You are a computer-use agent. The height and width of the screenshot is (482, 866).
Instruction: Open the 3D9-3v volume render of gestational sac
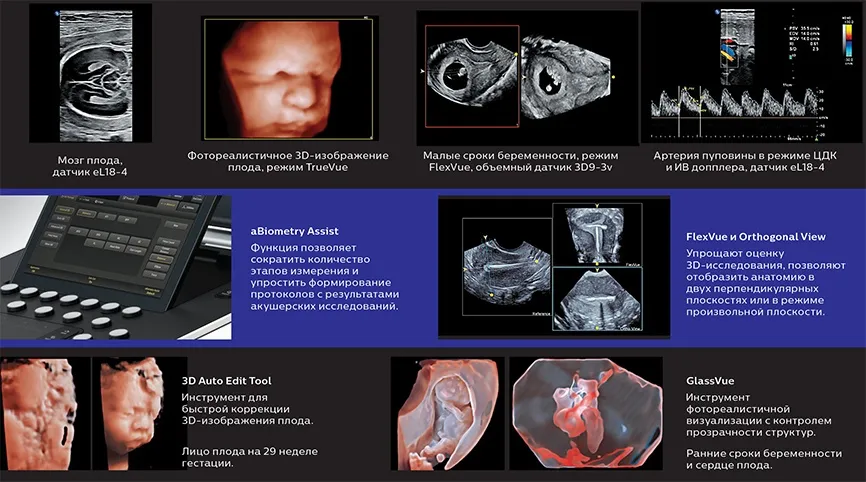coord(566,77)
